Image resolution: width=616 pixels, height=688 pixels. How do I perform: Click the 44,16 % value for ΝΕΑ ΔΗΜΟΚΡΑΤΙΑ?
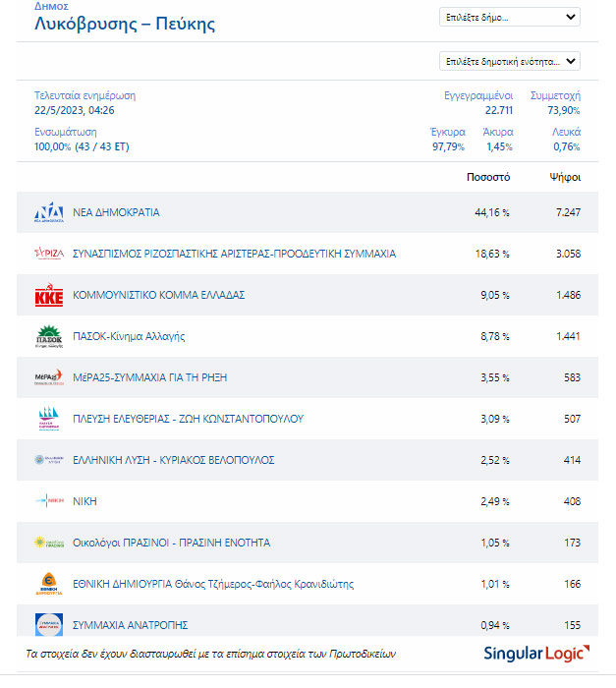pyautogui.click(x=492, y=212)
